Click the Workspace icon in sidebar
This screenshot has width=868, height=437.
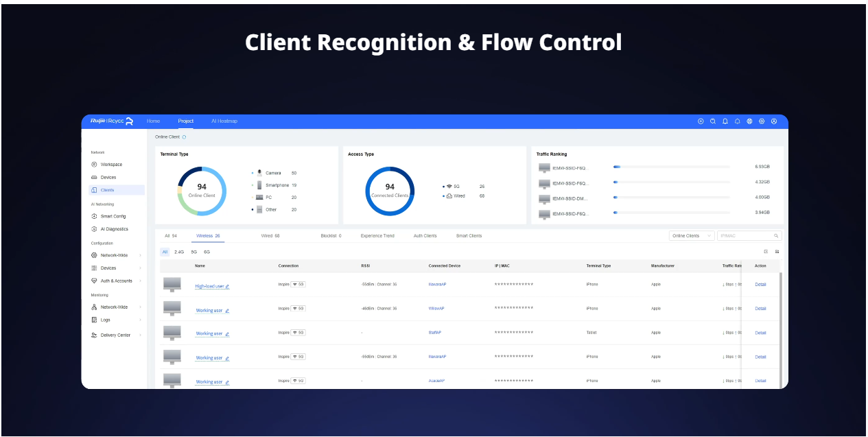(94, 165)
